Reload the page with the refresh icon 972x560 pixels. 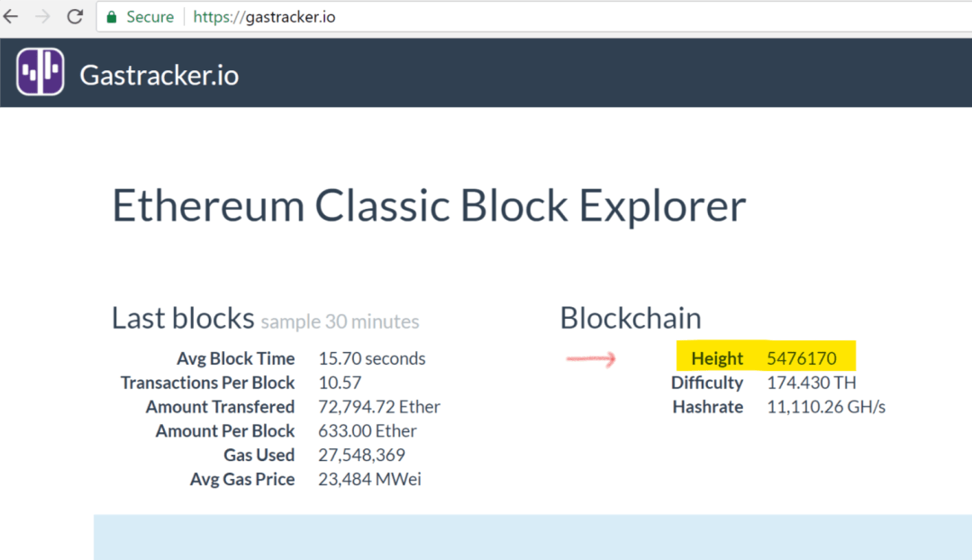pyautogui.click(x=75, y=16)
